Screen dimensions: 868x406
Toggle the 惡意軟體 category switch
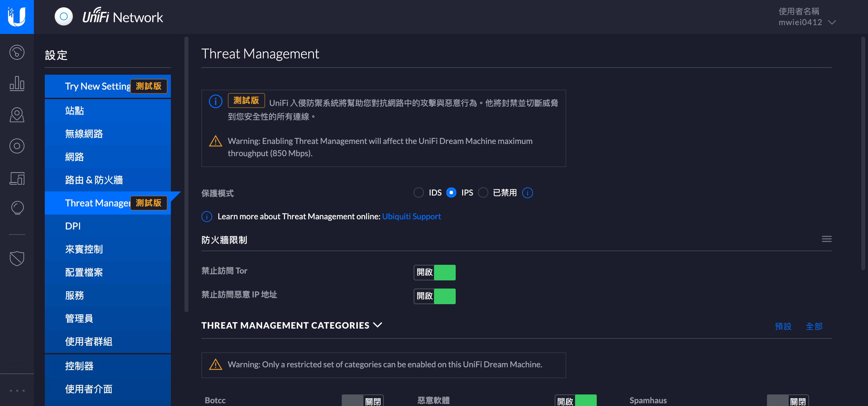click(576, 401)
